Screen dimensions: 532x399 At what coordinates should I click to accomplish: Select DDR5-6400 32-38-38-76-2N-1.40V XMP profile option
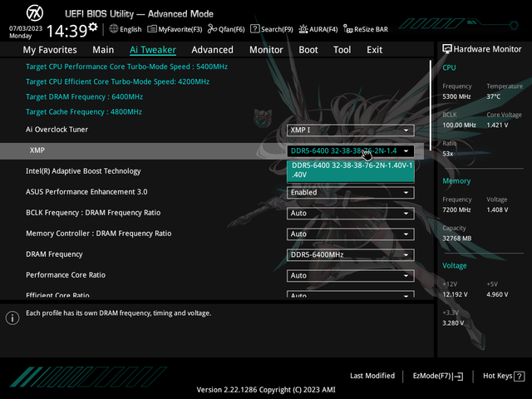[350, 170]
